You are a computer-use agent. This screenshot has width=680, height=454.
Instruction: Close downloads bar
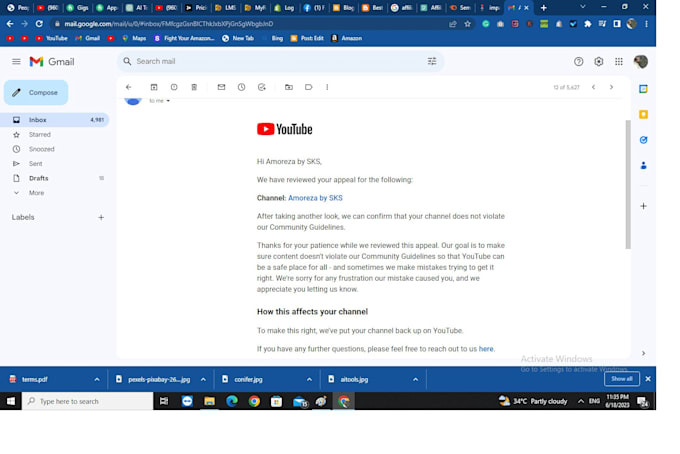(x=648, y=379)
